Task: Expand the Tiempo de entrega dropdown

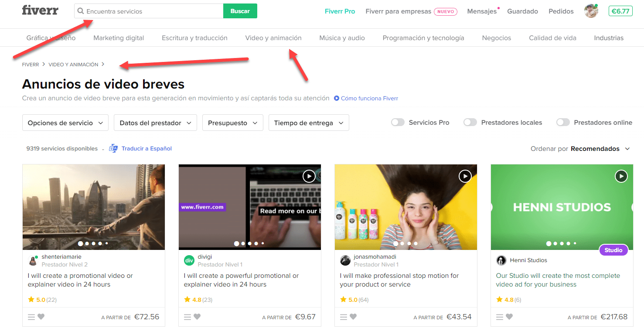Action: (x=309, y=123)
